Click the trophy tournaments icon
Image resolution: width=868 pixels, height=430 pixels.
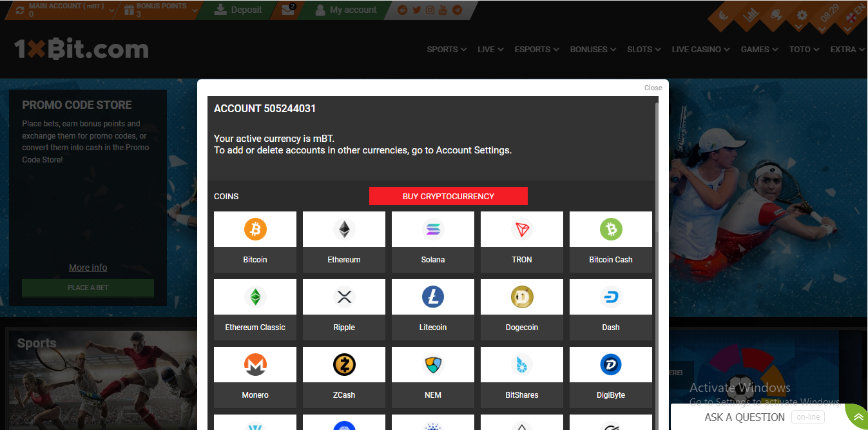click(776, 15)
